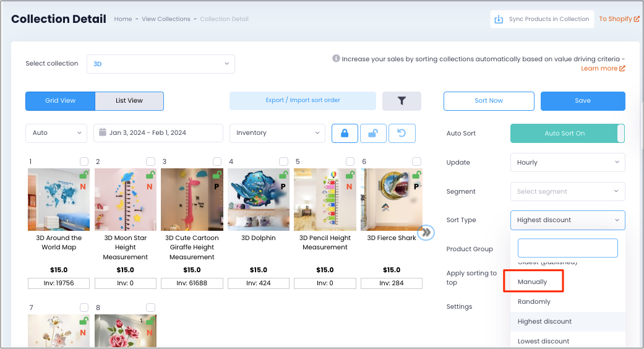644x349 pixels.
Task: Open the Learn more link
Action: click(x=603, y=69)
